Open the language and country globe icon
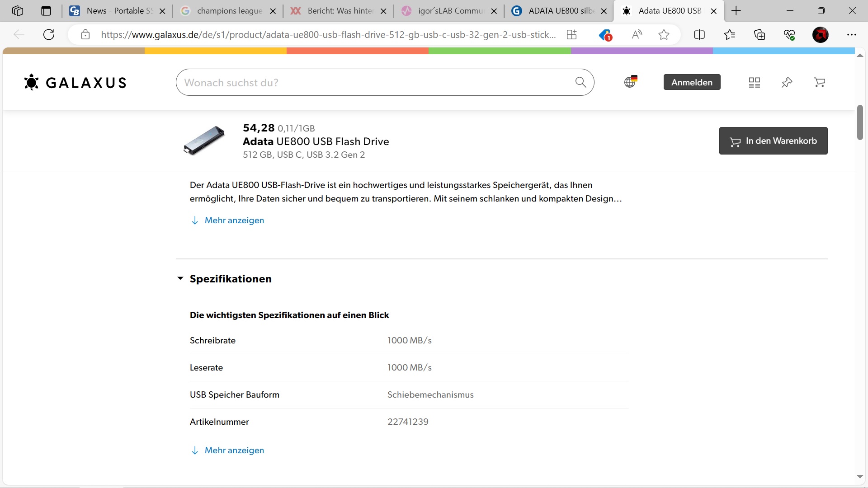Viewport: 868px width, 488px height. click(x=630, y=82)
